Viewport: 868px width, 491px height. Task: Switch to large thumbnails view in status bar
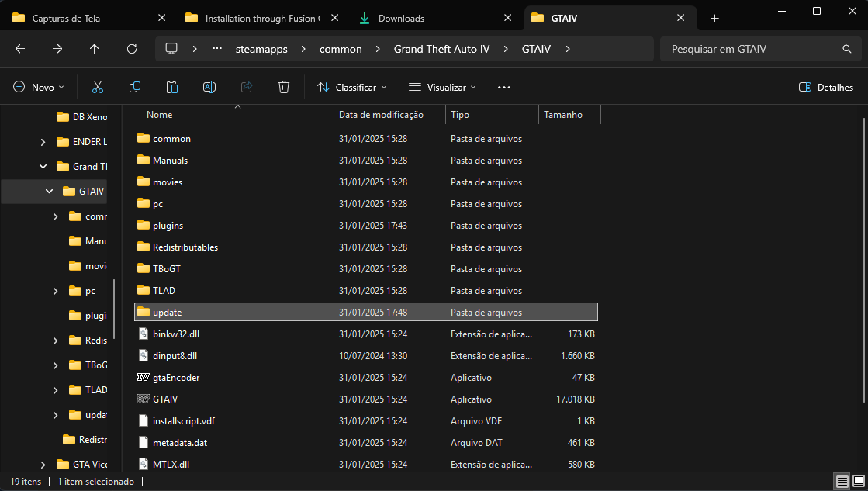[x=857, y=482]
